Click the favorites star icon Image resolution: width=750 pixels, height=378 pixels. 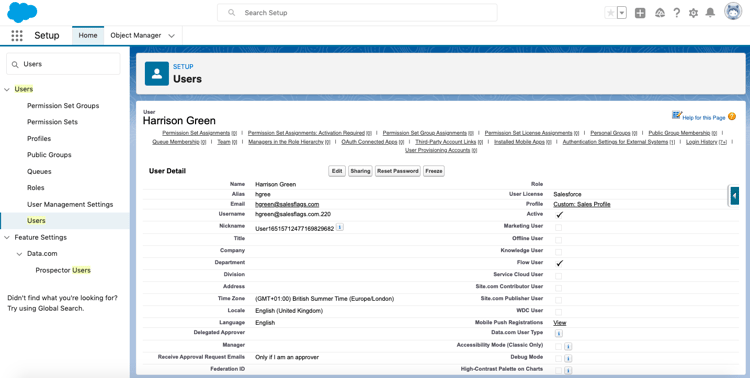[610, 13]
